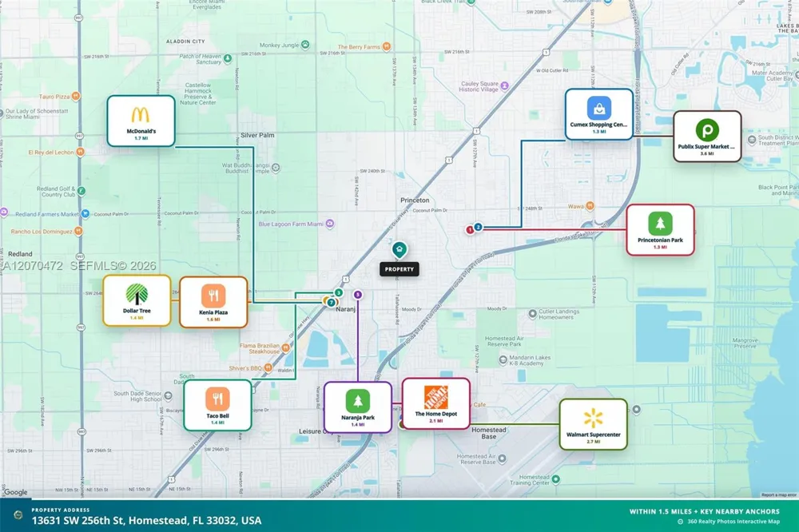This screenshot has height=532, width=799.
Task: Click Cauley Square Historic Village pin
Action: tap(504, 86)
